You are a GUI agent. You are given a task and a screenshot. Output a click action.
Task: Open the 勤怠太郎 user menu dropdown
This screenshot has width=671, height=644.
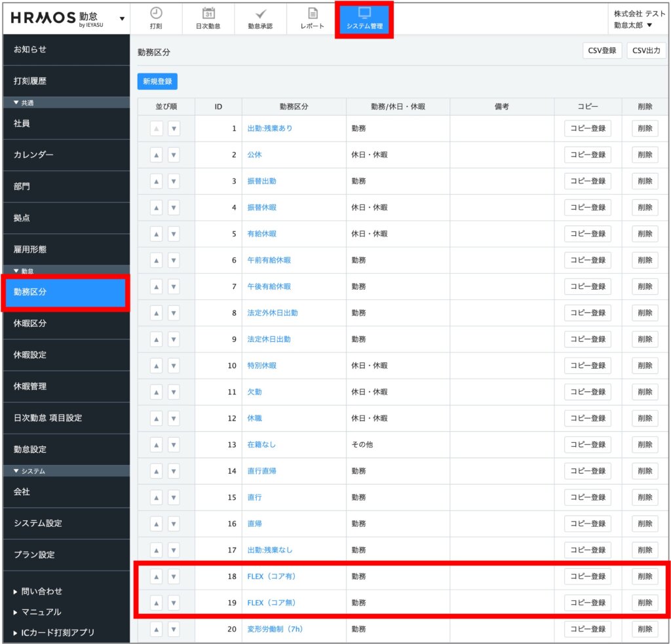[x=632, y=25]
